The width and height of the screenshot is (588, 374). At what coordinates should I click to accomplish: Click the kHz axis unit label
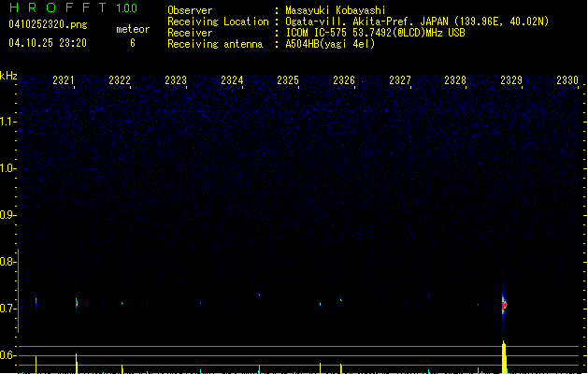point(8,76)
